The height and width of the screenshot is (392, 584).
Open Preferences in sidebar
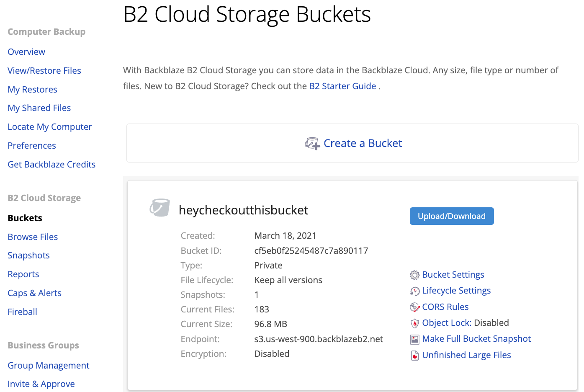[32, 146]
